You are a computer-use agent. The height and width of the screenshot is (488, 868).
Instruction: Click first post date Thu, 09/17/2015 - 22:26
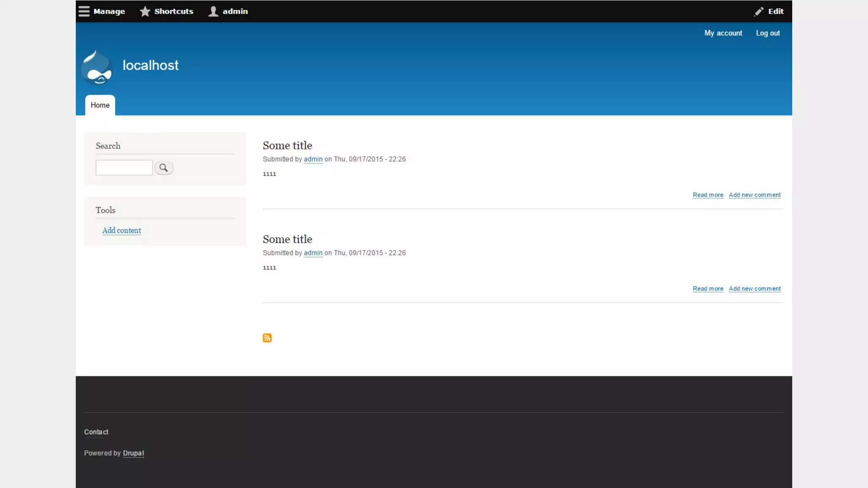(370, 159)
